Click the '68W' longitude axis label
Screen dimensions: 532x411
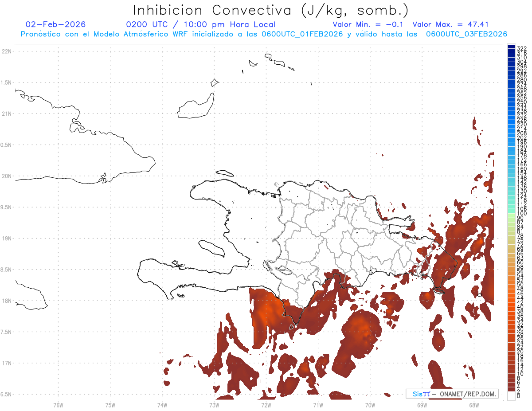click(473, 404)
